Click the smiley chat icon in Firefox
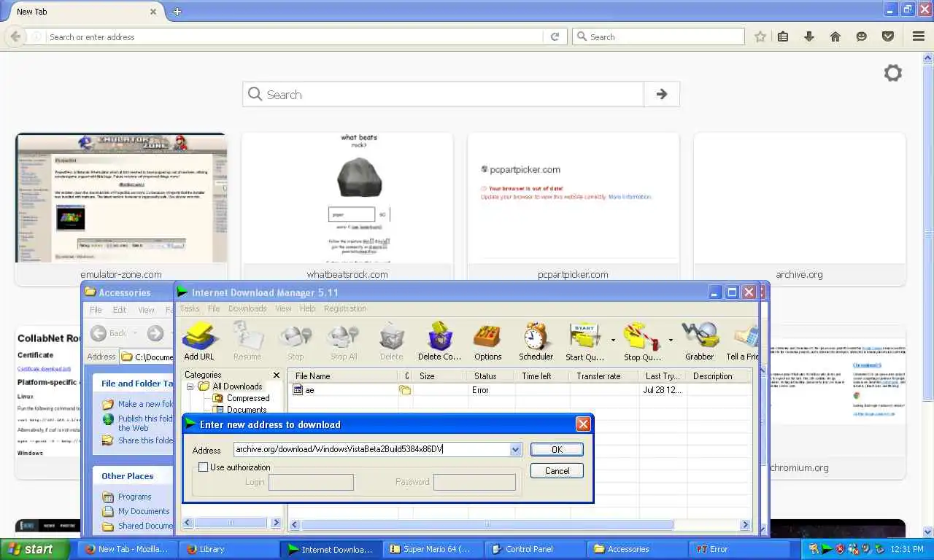 862,36
